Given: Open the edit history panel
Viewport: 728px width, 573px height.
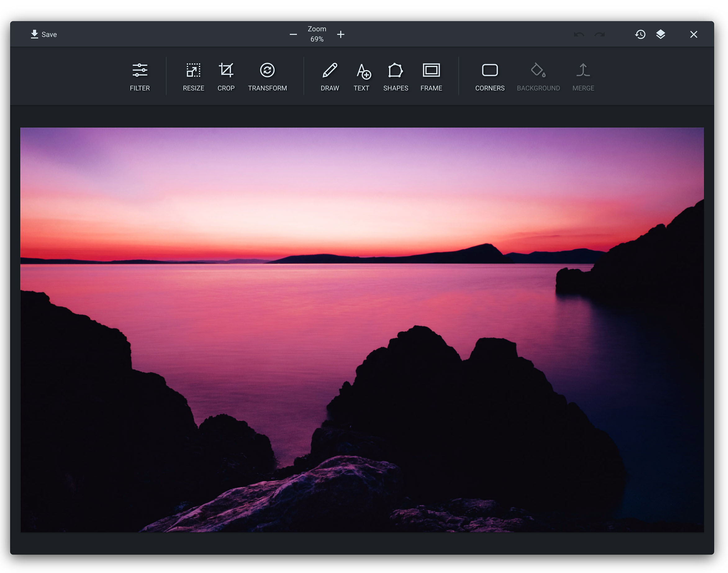Looking at the screenshot, I should 640,34.
